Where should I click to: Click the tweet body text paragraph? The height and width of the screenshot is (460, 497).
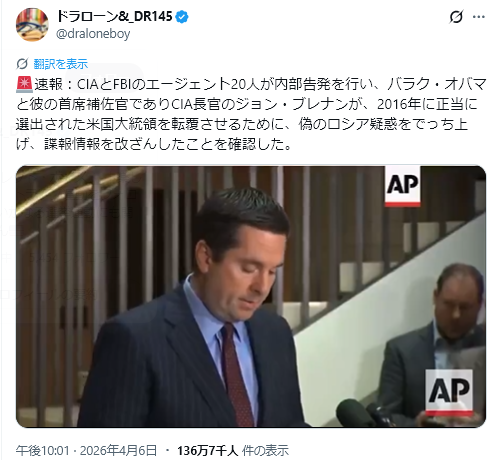tap(251, 114)
